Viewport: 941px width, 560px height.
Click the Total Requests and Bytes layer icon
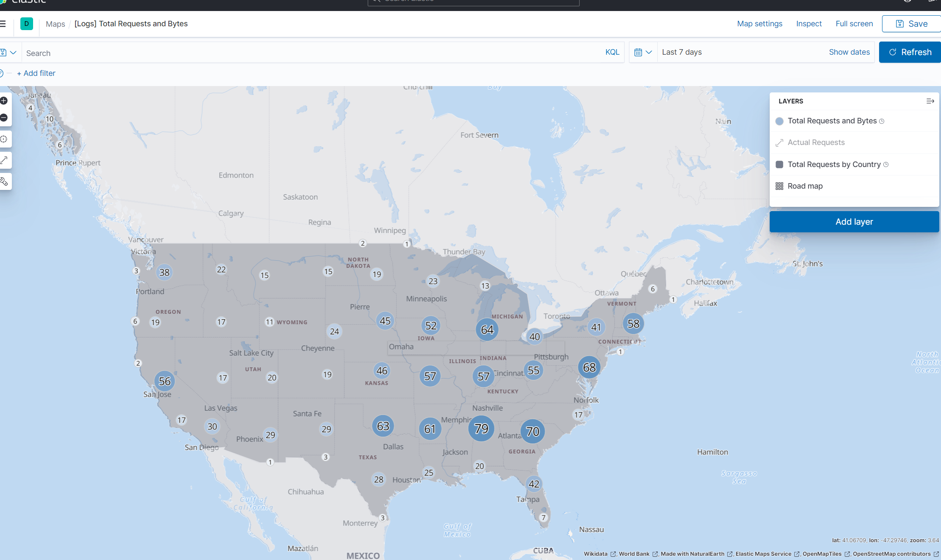[779, 121]
